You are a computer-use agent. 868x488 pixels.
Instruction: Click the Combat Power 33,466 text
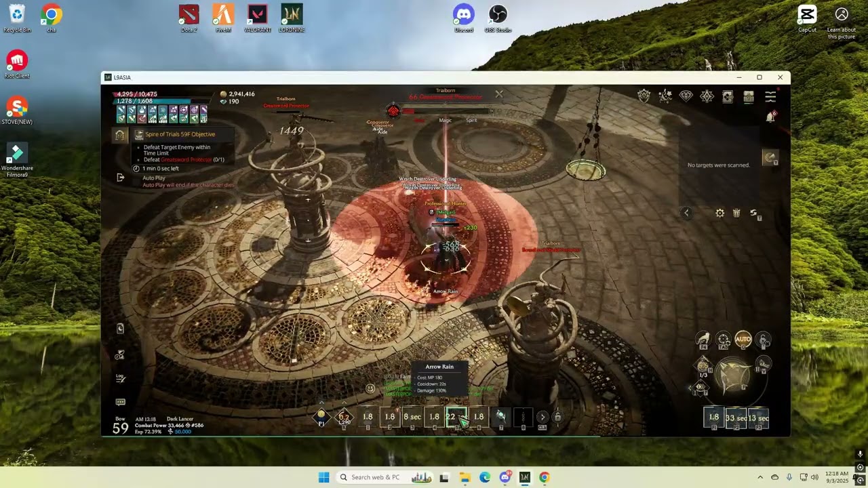tap(158, 425)
